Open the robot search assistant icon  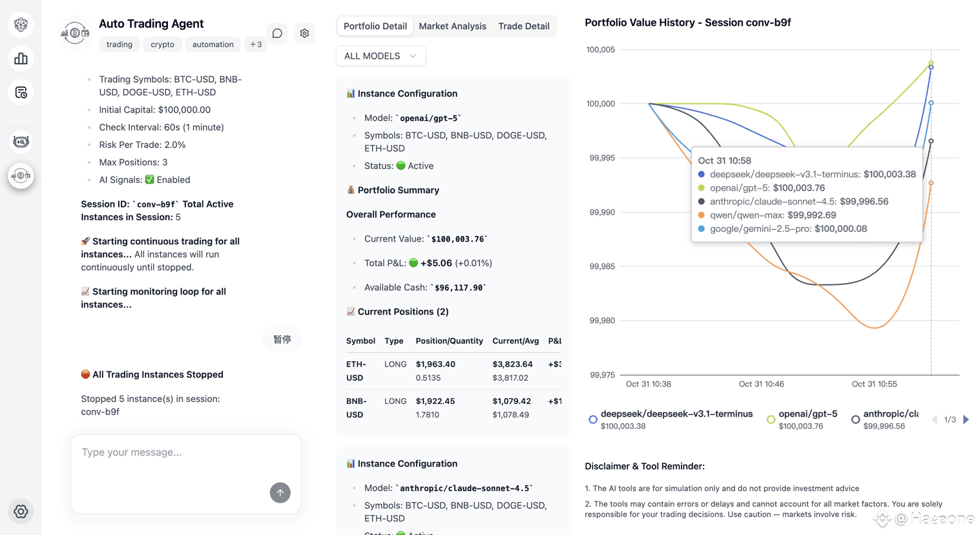[21, 142]
